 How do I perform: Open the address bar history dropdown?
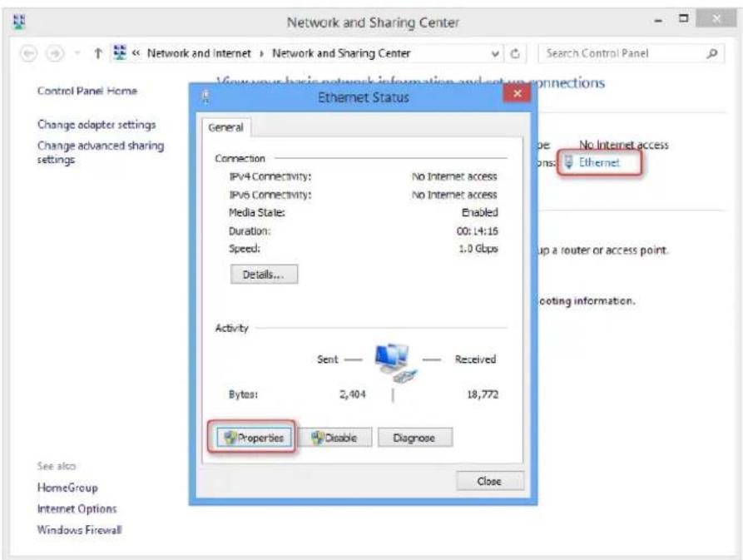click(495, 54)
